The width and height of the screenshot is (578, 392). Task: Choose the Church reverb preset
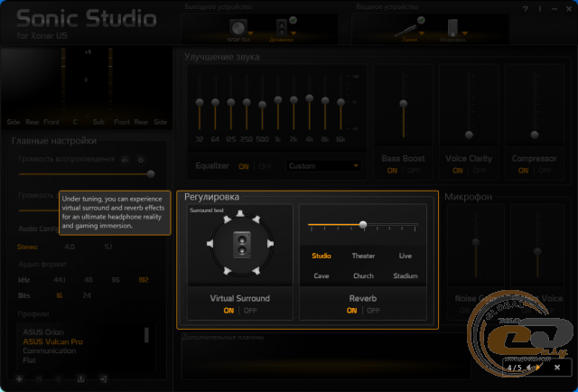(x=363, y=275)
